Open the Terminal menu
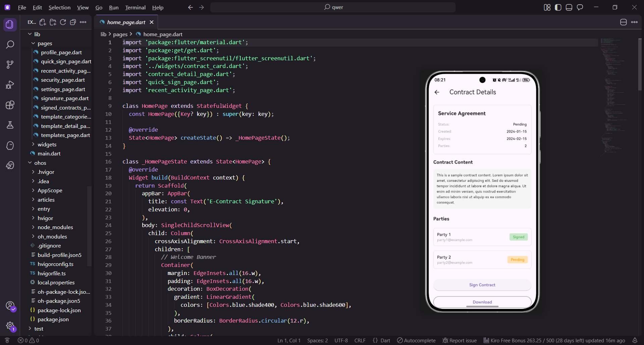 click(135, 7)
